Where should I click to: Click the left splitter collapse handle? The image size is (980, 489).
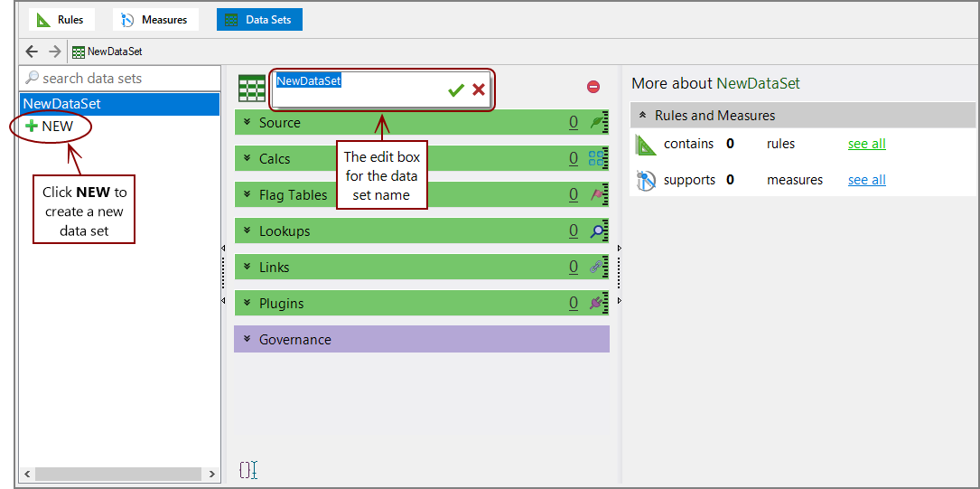click(223, 275)
